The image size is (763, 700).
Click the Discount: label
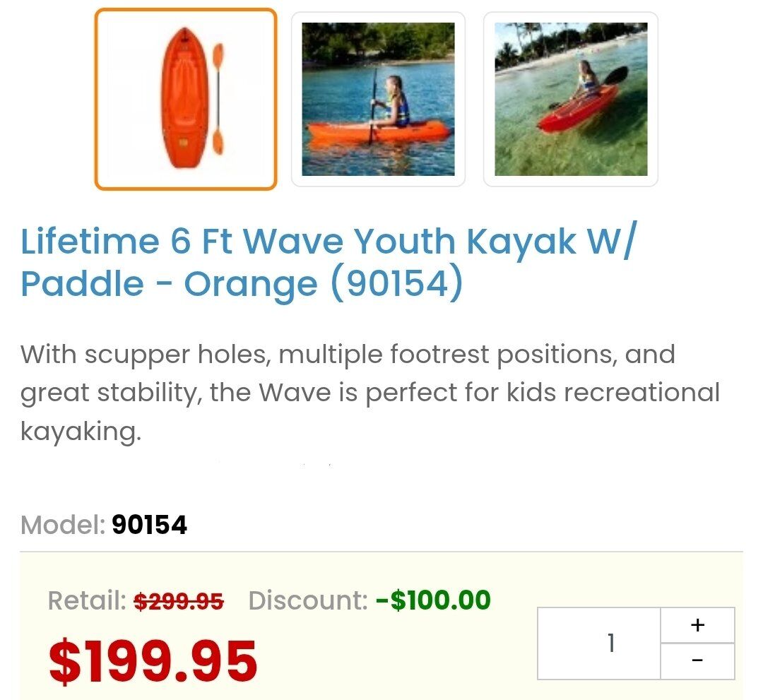(x=308, y=601)
